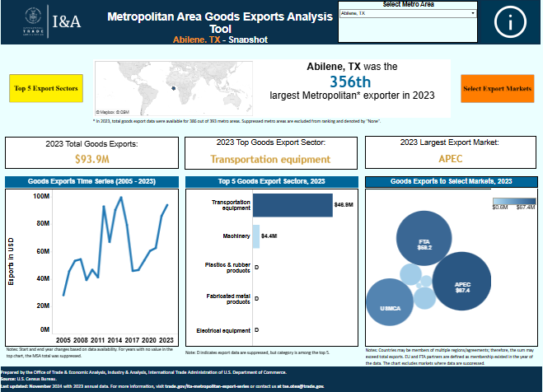Select the Machinery bar in chart
This screenshot has height=392, width=543.
(256, 236)
